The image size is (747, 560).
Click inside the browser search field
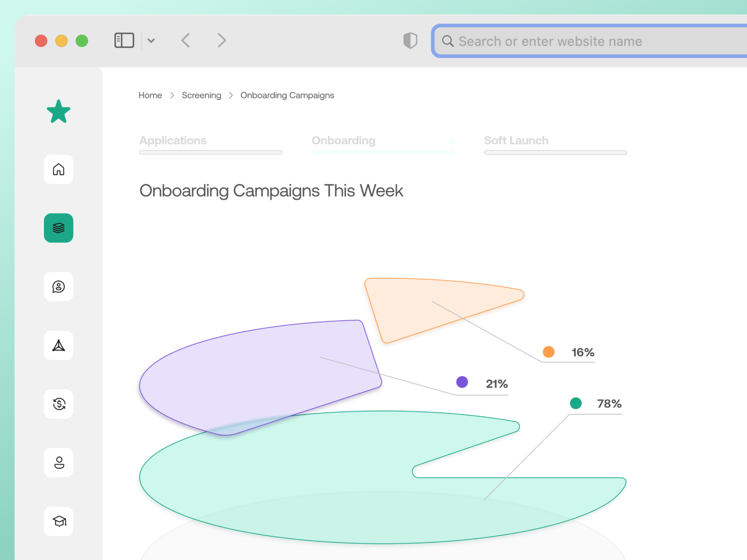tap(584, 41)
